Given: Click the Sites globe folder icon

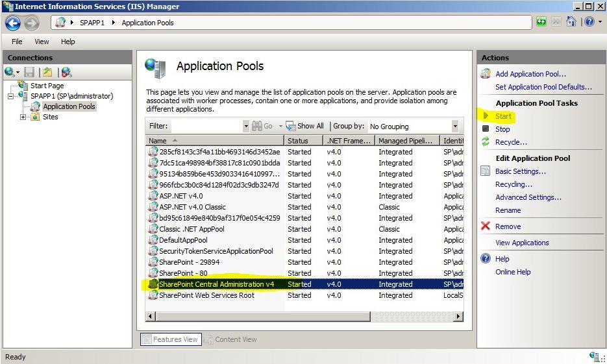Looking at the screenshot, I should coord(35,117).
